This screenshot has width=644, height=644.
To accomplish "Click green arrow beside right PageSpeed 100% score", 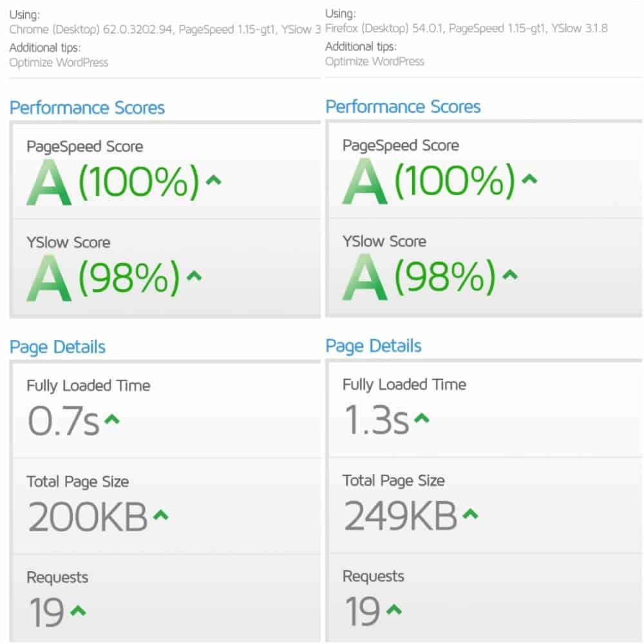I will tap(529, 179).
